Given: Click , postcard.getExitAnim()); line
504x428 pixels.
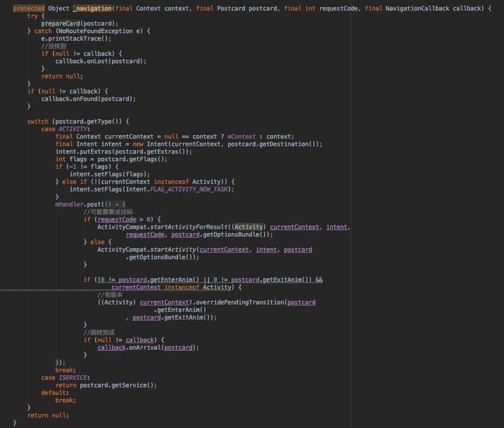Looking at the screenshot, I should tap(171, 317).
